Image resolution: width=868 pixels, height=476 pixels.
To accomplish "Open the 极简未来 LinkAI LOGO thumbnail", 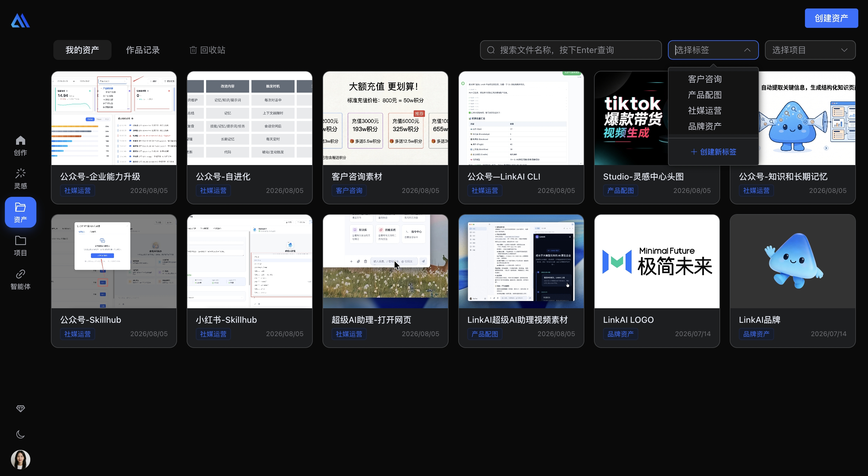I will (657, 262).
